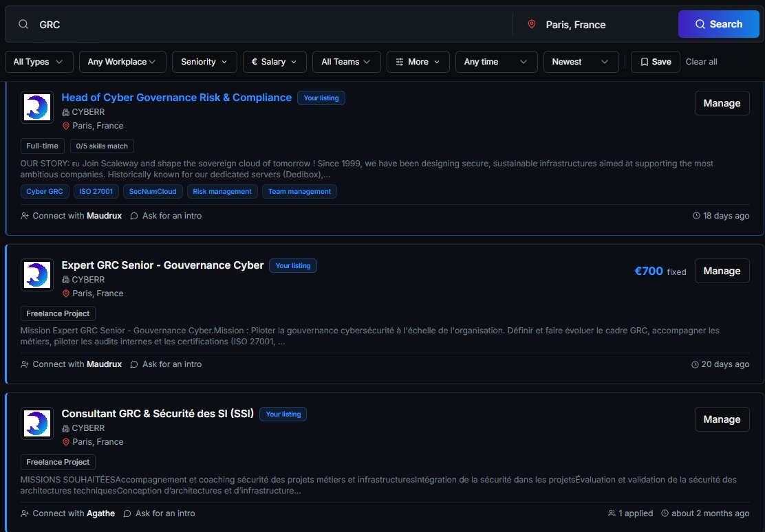Viewport: 765px width, 532px height.
Task: Manage the Expert GRC Senior listing
Action: (722, 271)
